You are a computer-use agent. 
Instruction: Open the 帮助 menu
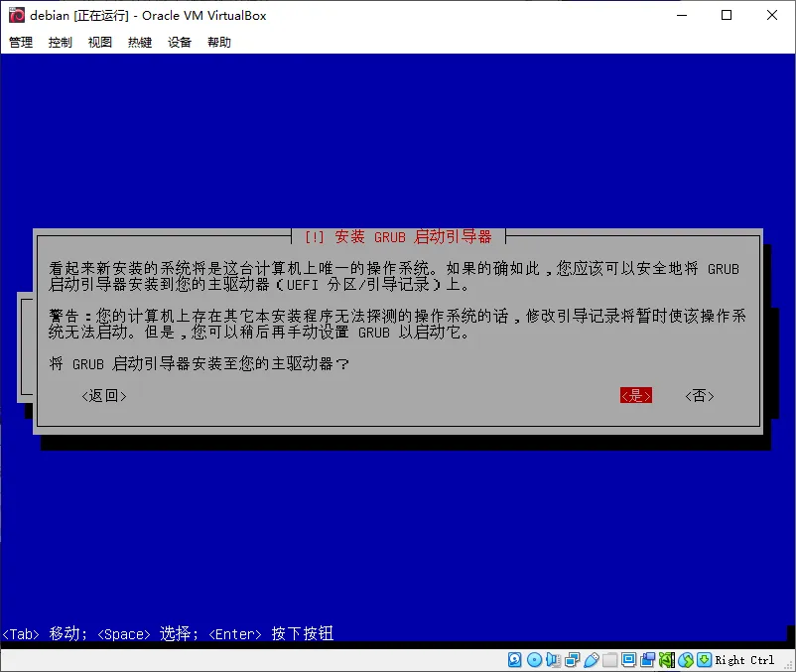[x=219, y=42]
